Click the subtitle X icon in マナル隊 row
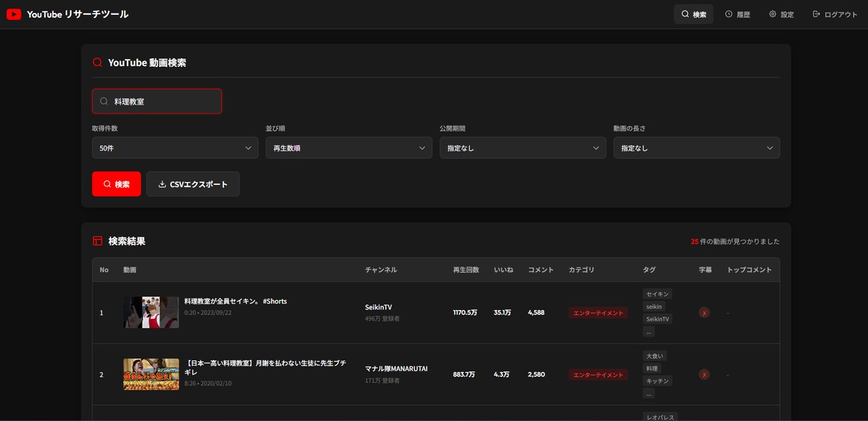Image resolution: width=868 pixels, height=421 pixels. point(704,375)
